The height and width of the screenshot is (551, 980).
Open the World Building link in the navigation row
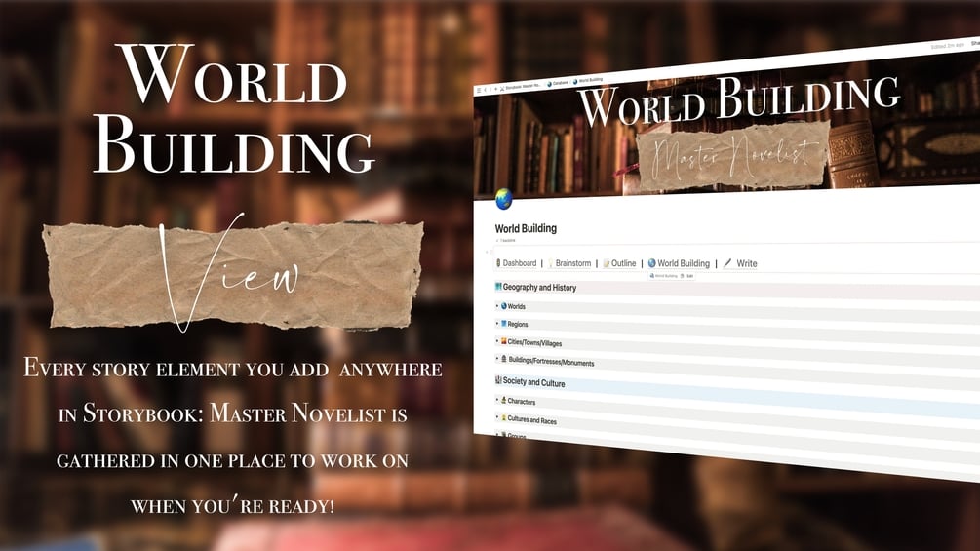[684, 263]
